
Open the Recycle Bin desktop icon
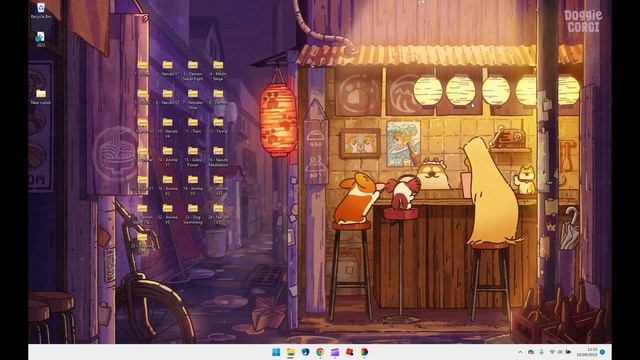pyautogui.click(x=41, y=11)
